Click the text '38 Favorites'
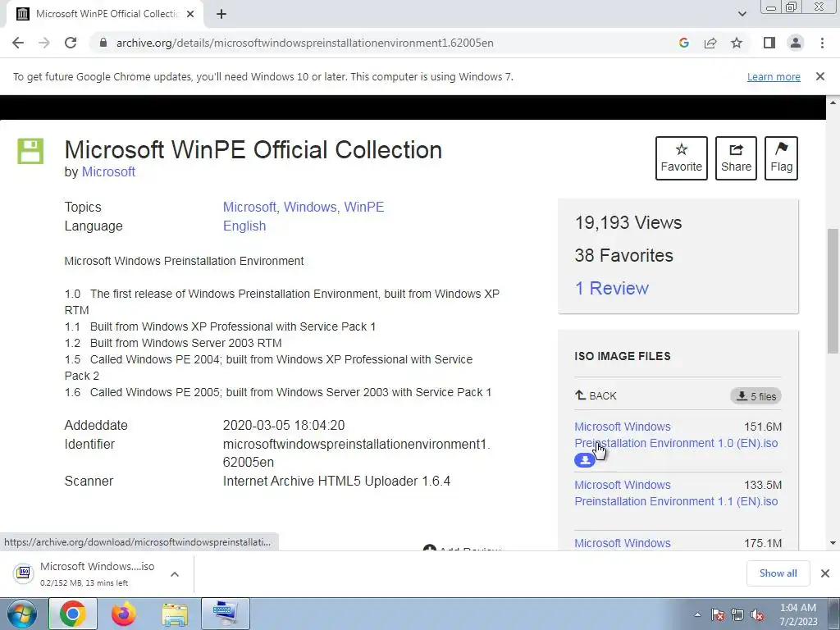 pos(623,256)
